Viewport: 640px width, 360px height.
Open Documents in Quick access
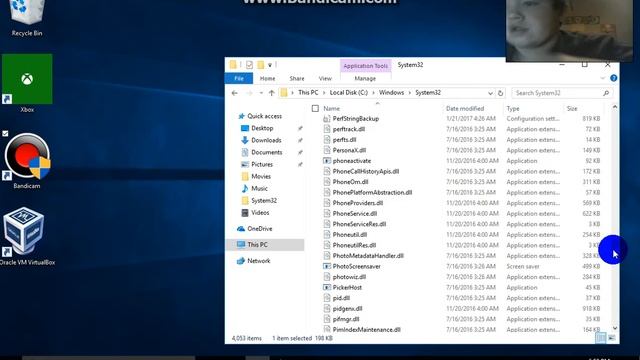coord(262,152)
